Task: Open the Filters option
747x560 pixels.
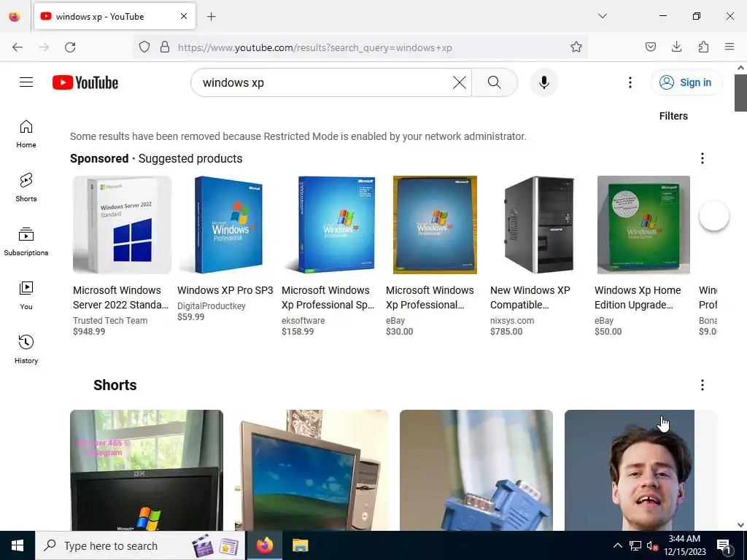Action: (673, 116)
